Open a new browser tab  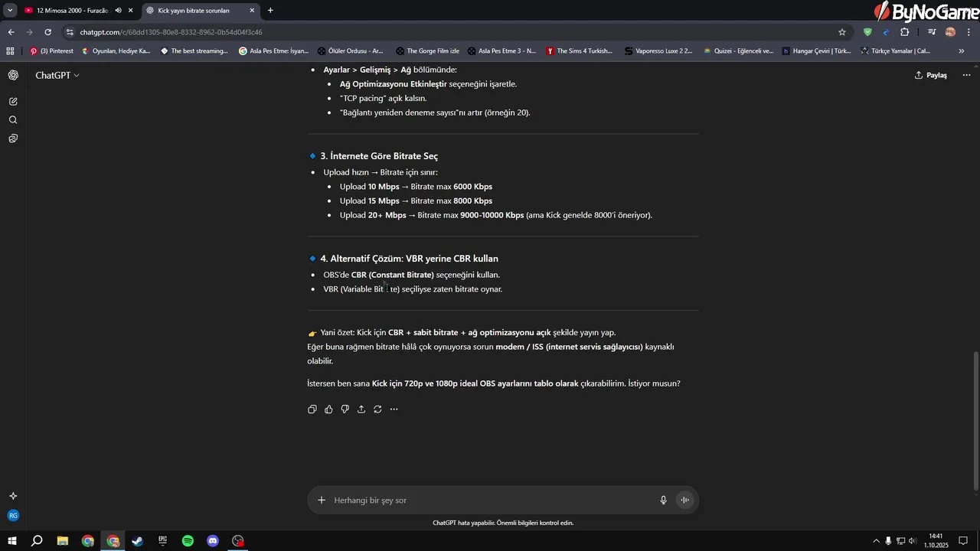270,11
